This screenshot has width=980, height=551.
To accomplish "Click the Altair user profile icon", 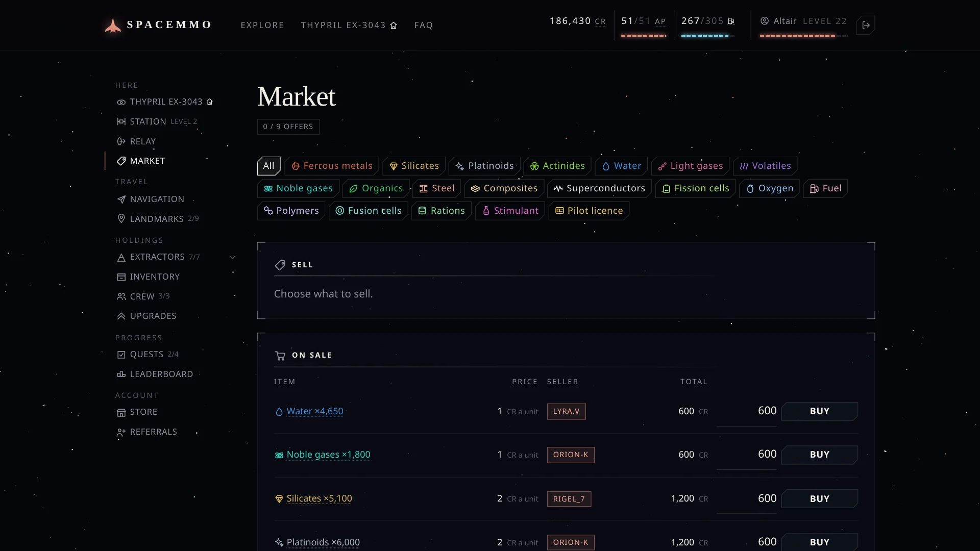I will coord(765,21).
